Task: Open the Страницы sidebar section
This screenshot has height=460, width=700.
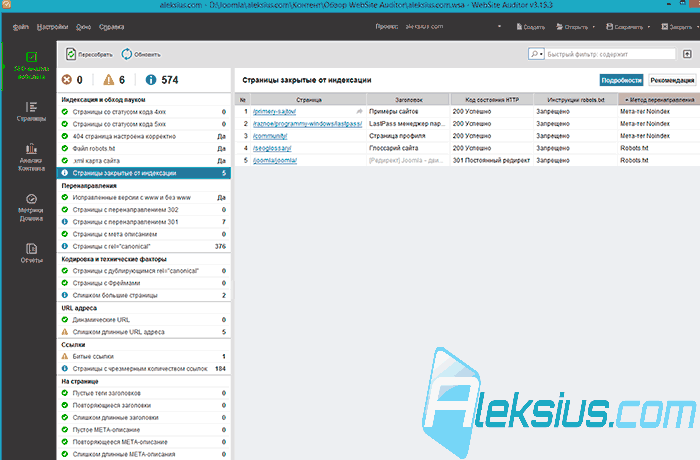Action: tap(31, 111)
